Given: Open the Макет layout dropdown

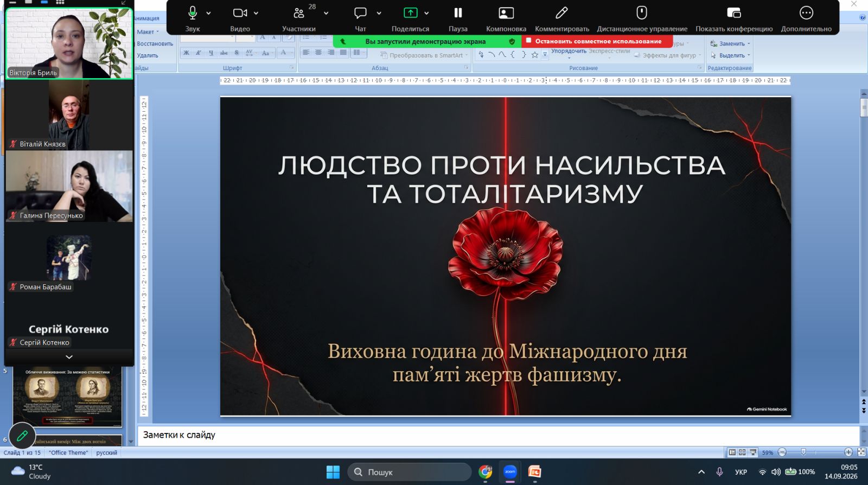Looking at the screenshot, I should [x=148, y=32].
